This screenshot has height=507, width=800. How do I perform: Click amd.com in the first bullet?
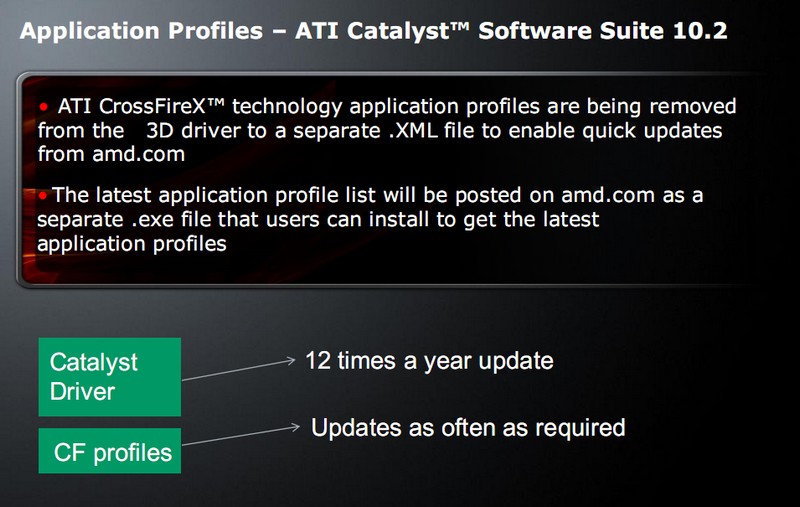139,154
